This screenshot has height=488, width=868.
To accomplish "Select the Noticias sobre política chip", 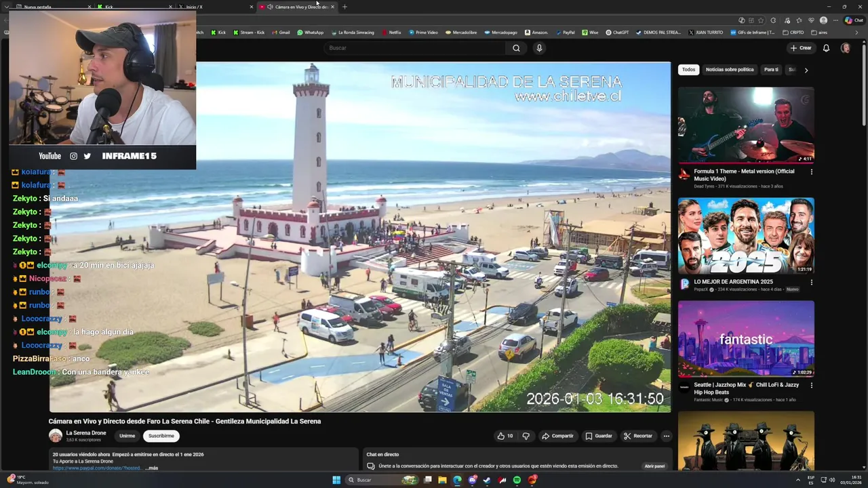I will click(x=730, y=70).
